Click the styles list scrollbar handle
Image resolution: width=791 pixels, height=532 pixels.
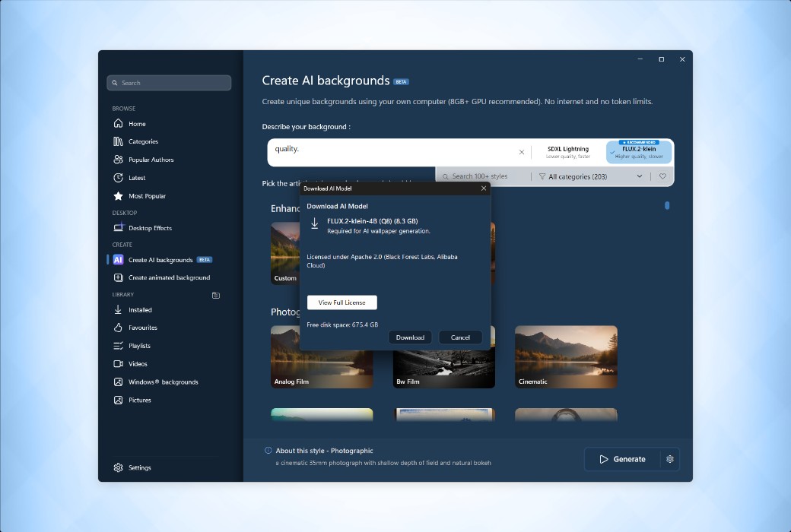(667, 205)
